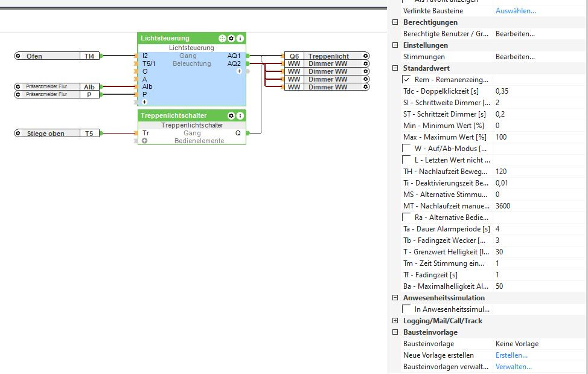Select the Treppenlichtschalter block title bar

point(191,115)
